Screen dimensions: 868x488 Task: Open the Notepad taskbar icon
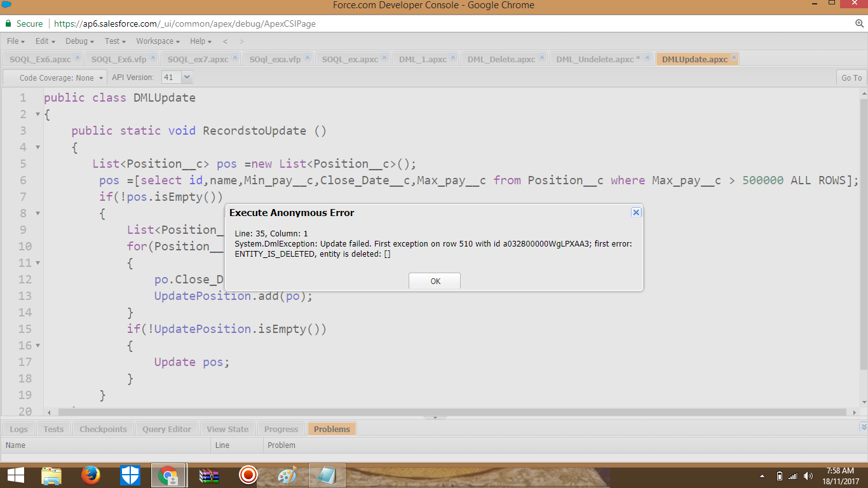327,475
